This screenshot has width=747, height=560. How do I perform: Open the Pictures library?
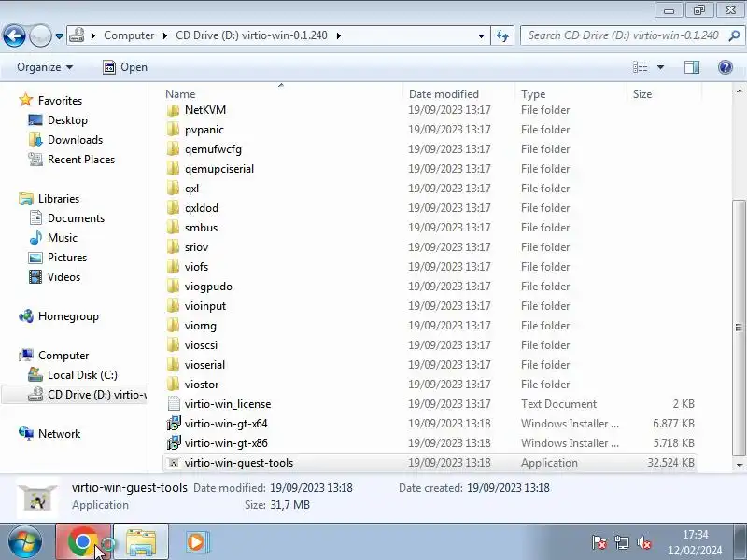click(x=66, y=258)
